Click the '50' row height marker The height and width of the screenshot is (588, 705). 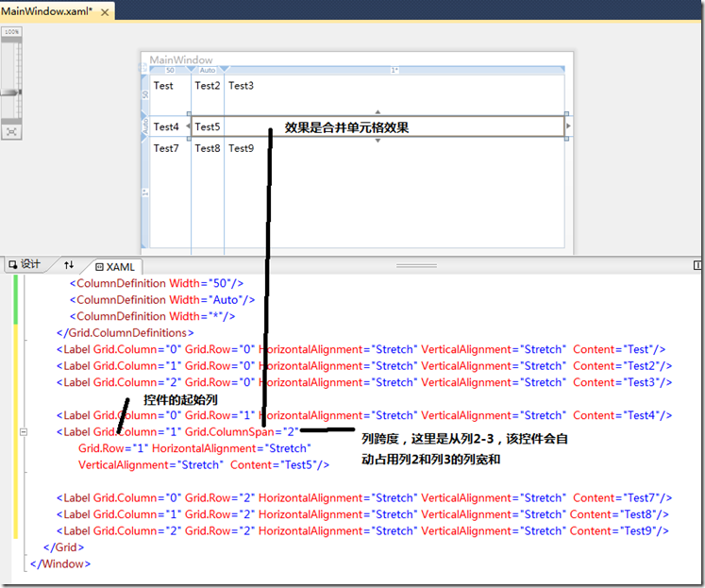point(144,94)
